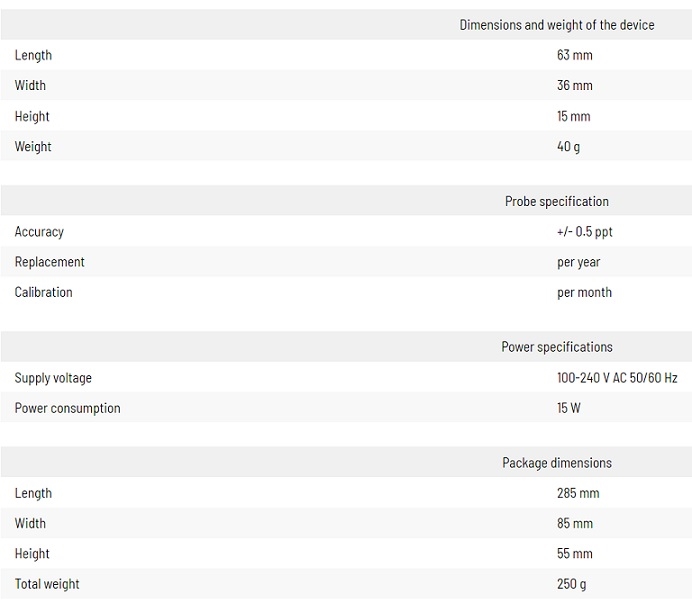Click the 'Power specifications' section header
692x603 pixels.
click(557, 347)
